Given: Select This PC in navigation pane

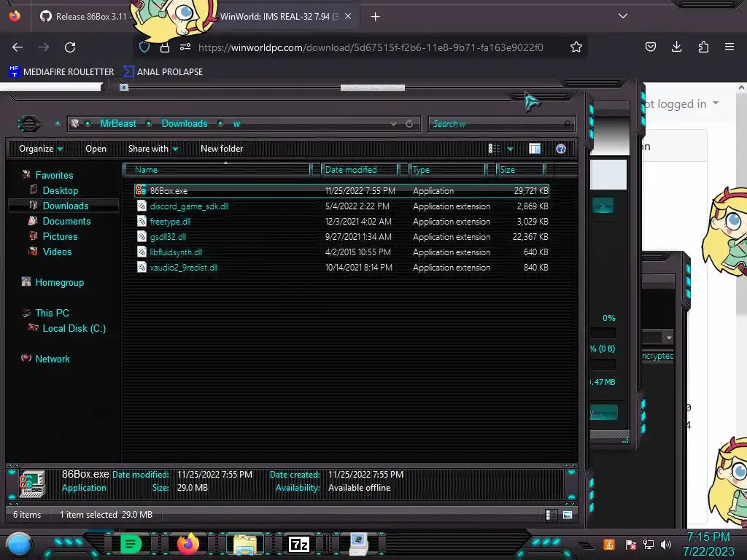Looking at the screenshot, I should click(x=52, y=313).
